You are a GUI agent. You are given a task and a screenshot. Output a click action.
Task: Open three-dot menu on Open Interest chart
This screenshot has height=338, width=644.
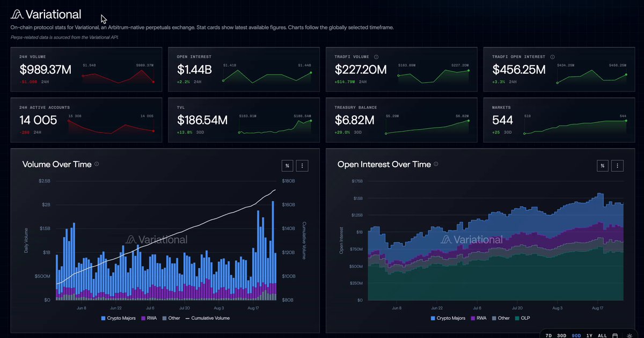click(x=618, y=166)
